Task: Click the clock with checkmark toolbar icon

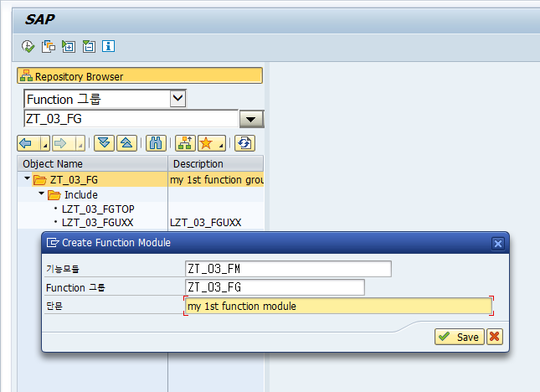Action: click(28, 46)
